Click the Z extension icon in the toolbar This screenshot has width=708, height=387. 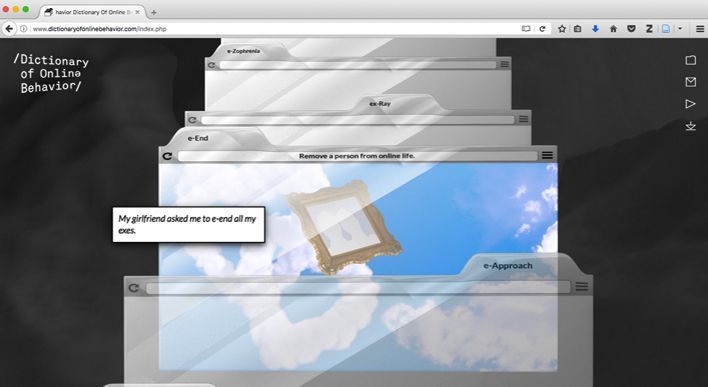tap(649, 29)
